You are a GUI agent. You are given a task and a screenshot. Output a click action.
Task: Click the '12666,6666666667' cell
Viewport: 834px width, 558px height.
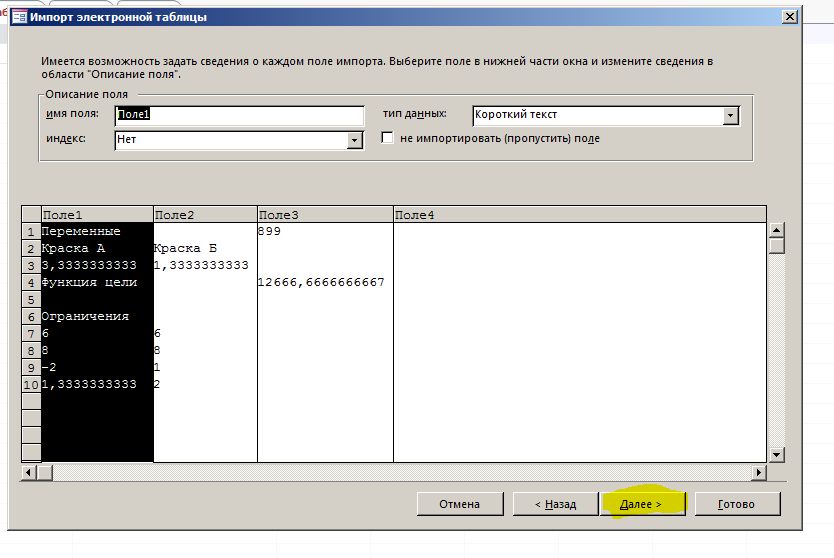point(326,282)
